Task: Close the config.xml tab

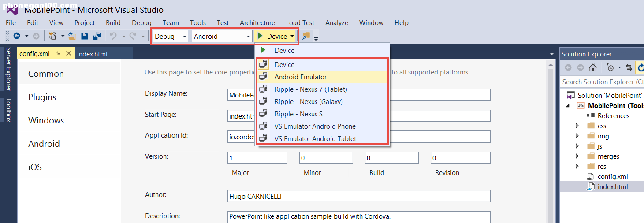Action: point(68,53)
